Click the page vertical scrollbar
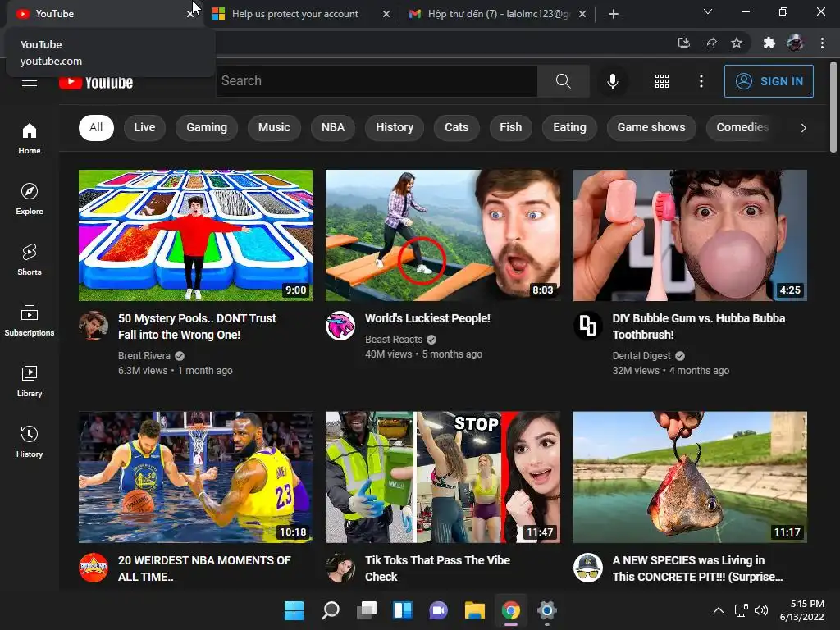 [833, 107]
